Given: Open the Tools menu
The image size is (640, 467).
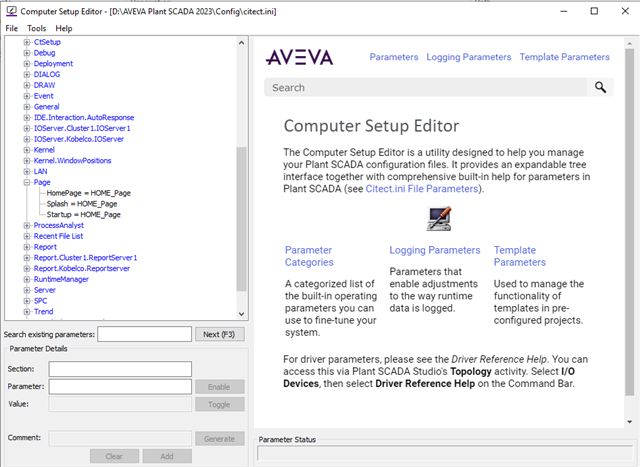Looking at the screenshot, I should pyautogui.click(x=36, y=28).
